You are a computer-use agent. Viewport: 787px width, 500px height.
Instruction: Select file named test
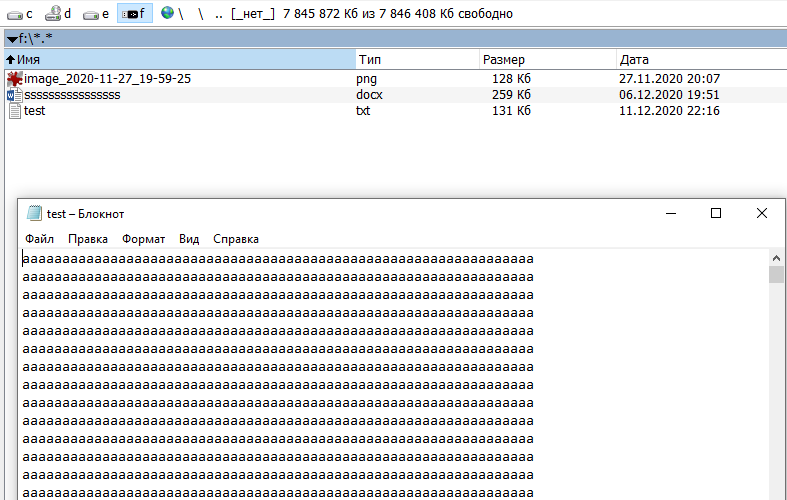pyautogui.click(x=35, y=111)
